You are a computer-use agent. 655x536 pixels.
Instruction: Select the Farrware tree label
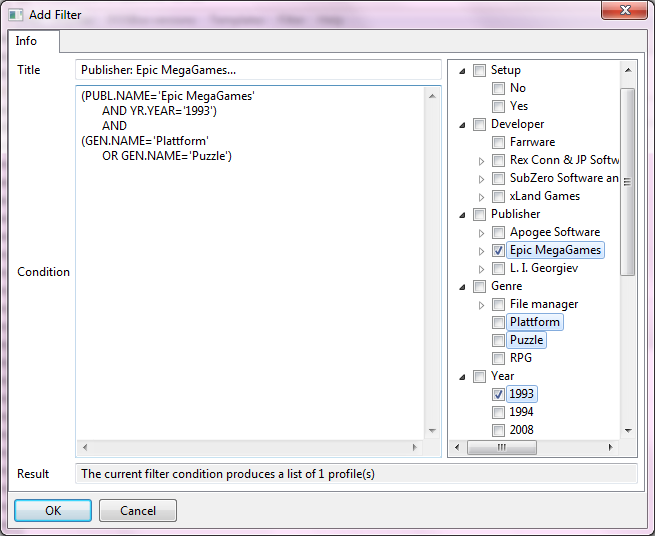pyautogui.click(x=532, y=142)
